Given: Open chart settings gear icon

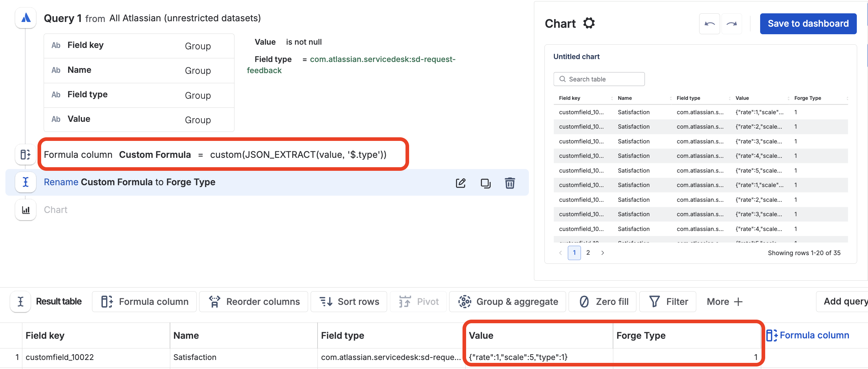Looking at the screenshot, I should click(589, 23).
